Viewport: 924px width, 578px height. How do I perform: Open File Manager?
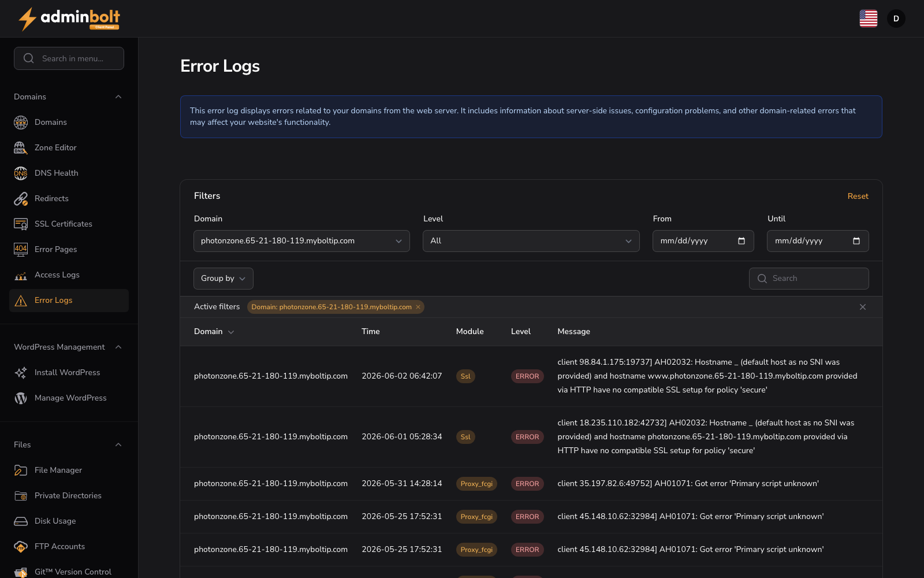coord(69,470)
